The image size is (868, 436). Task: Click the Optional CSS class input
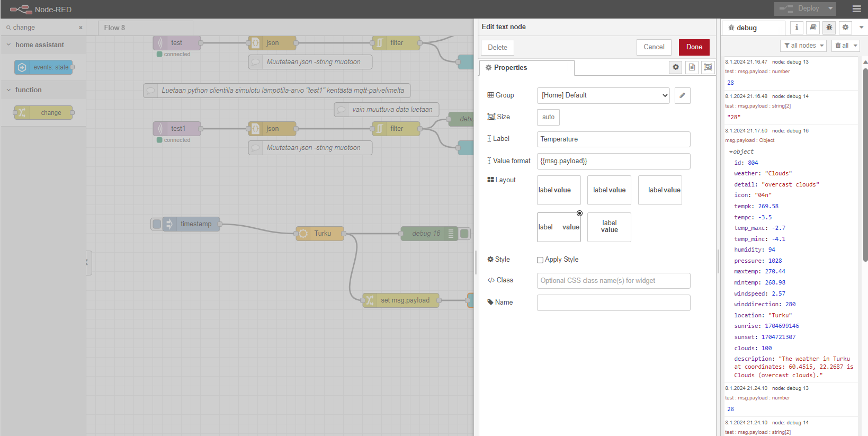613,281
